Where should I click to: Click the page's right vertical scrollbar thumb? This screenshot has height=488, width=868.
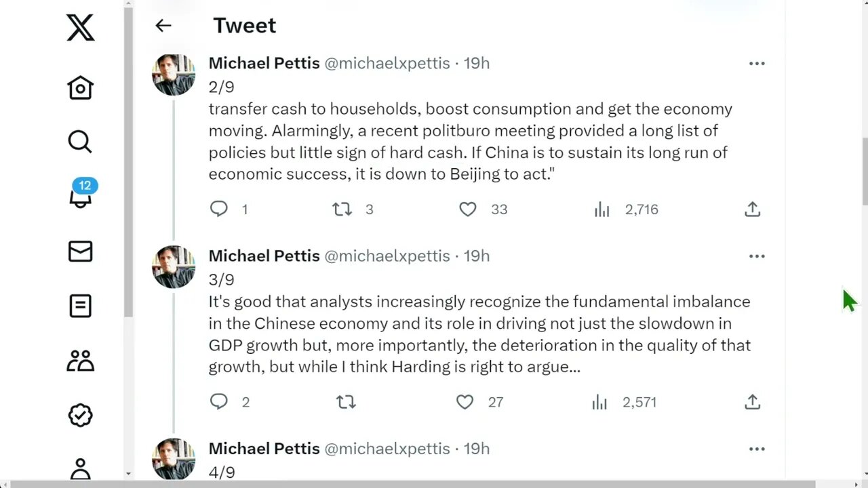click(x=864, y=169)
